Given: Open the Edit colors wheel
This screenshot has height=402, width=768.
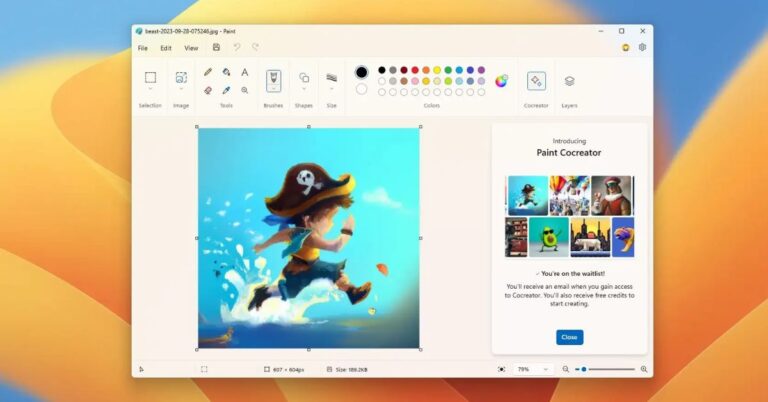Looking at the screenshot, I should (x=501, y=80).
